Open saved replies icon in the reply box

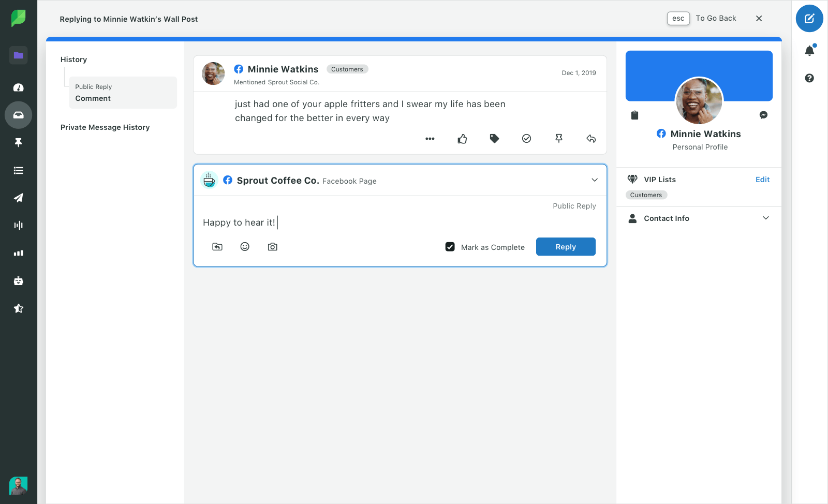tap(217, 247)
